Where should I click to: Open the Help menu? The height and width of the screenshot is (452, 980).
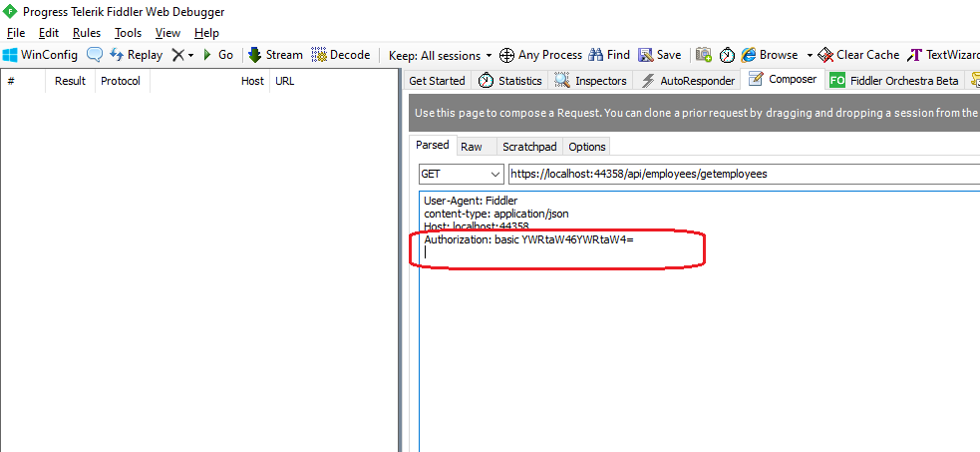click(x=206, y=33)
